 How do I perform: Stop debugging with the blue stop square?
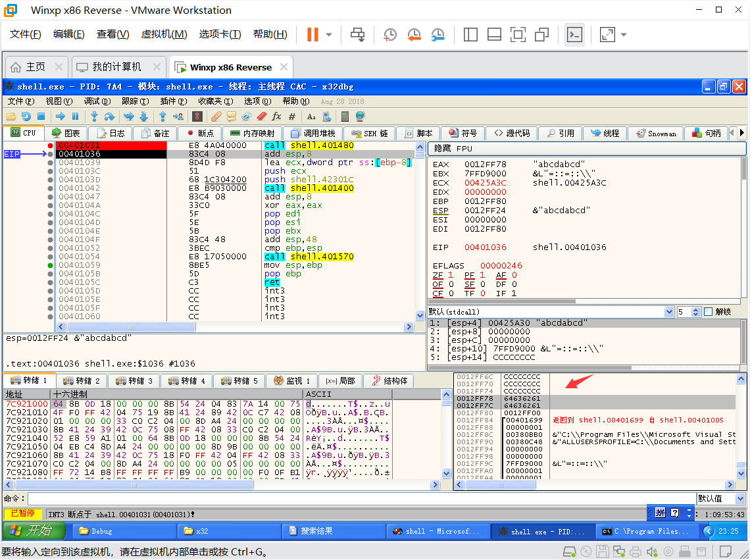41,116
